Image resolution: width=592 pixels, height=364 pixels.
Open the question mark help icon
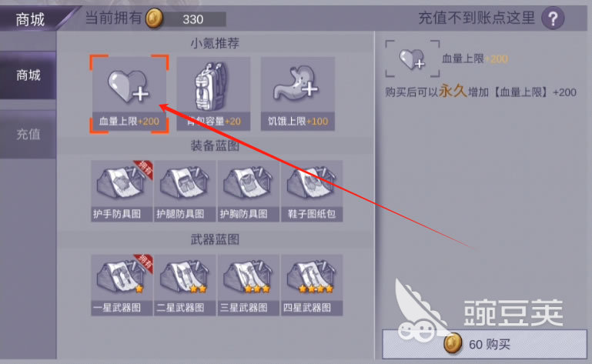[x=553, y=18]
